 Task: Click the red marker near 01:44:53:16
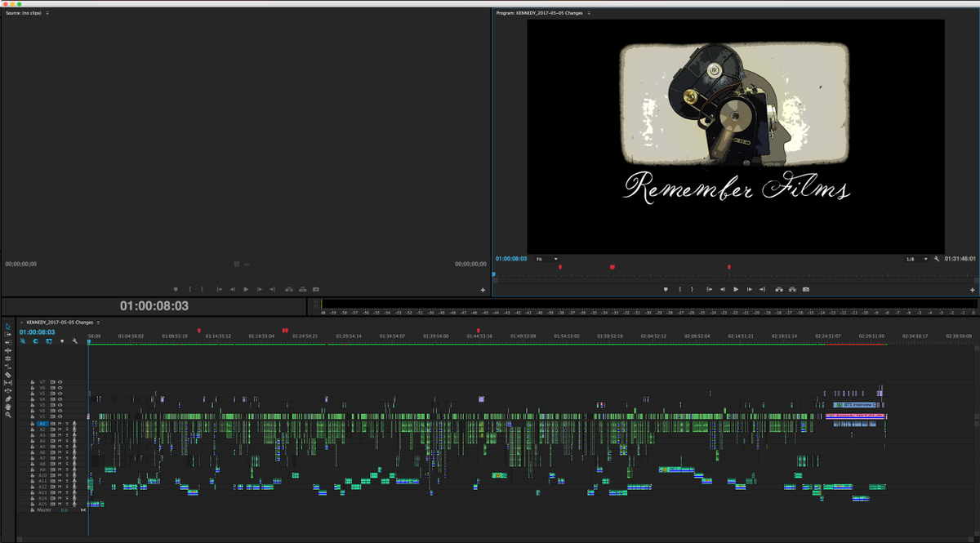[x=478, y=330]
